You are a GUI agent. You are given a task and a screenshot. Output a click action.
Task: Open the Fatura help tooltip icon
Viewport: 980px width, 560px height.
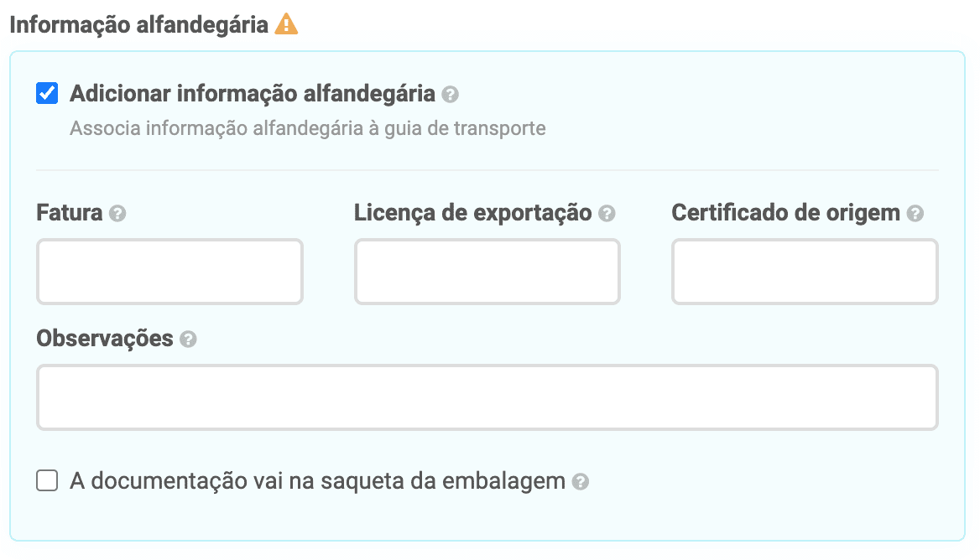[118, 214]
